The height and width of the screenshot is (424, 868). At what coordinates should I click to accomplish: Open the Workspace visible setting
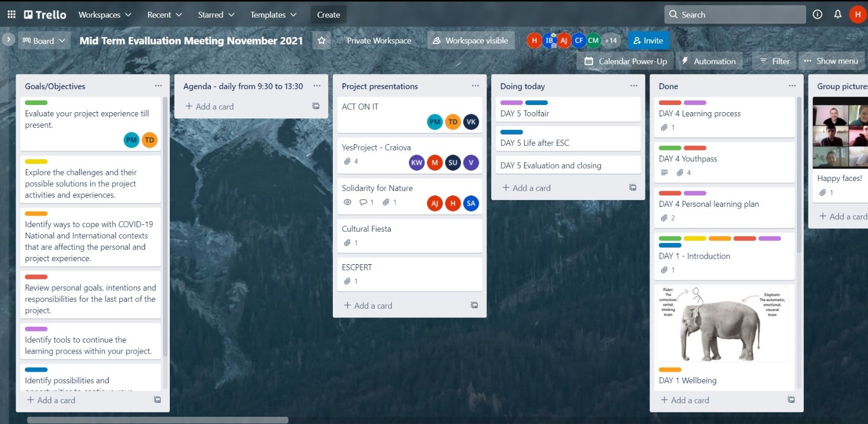pyautogui.click(x=471, y=40)
